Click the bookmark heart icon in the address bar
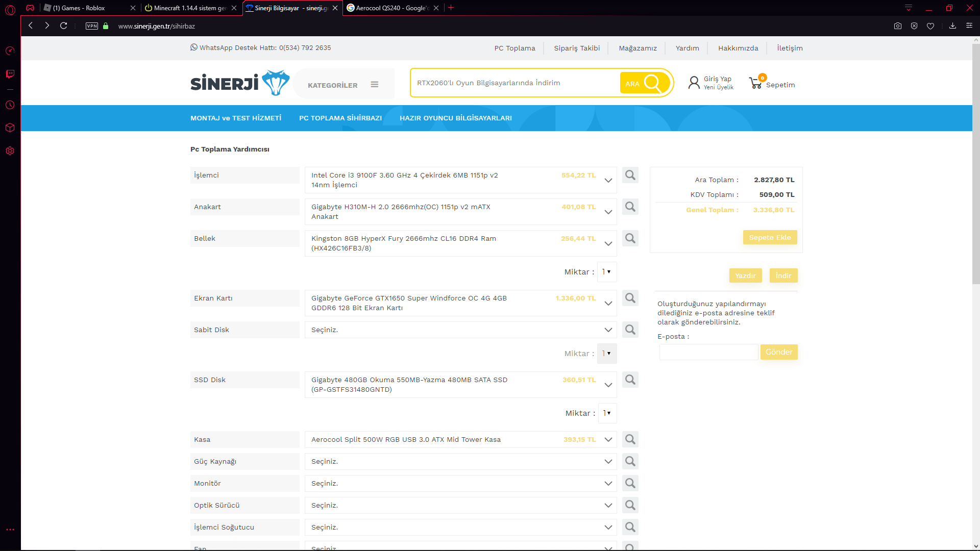The height and width of the screenshot is (551, 980). [930, 26]
